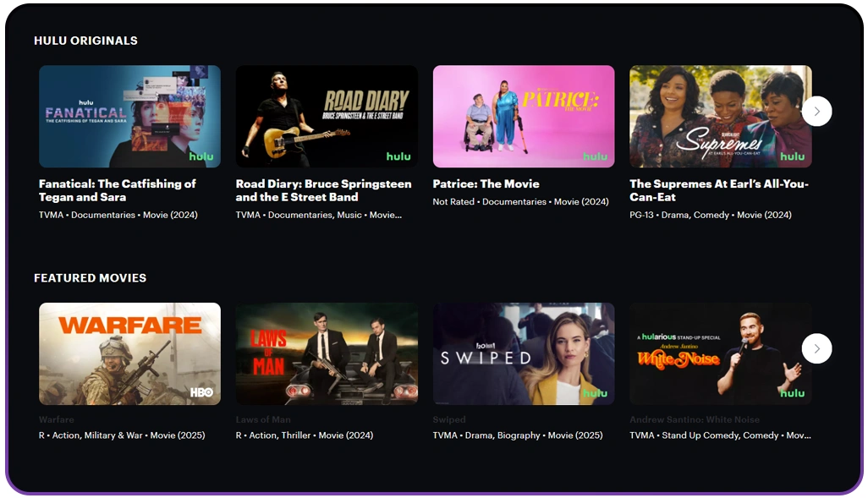Click the Andrew Santino: White Noise title

coord(695,419)
